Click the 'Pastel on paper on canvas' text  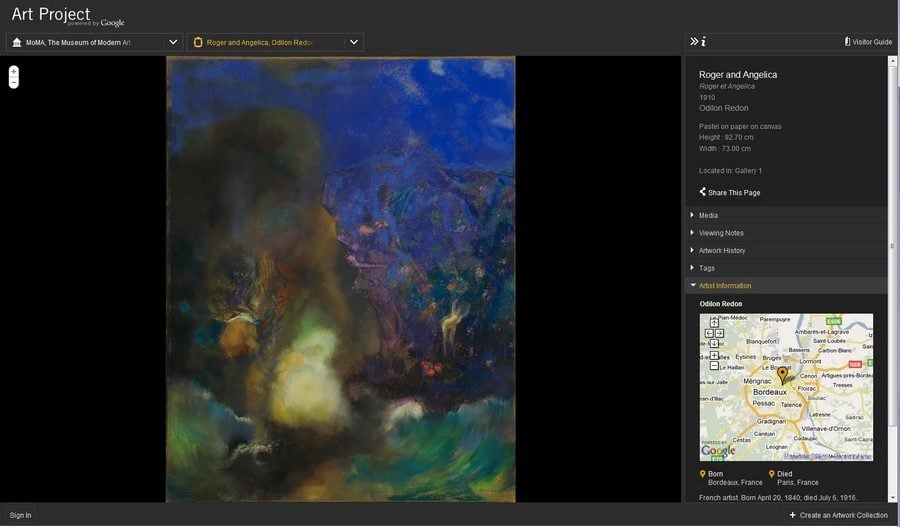coord(740,126)
